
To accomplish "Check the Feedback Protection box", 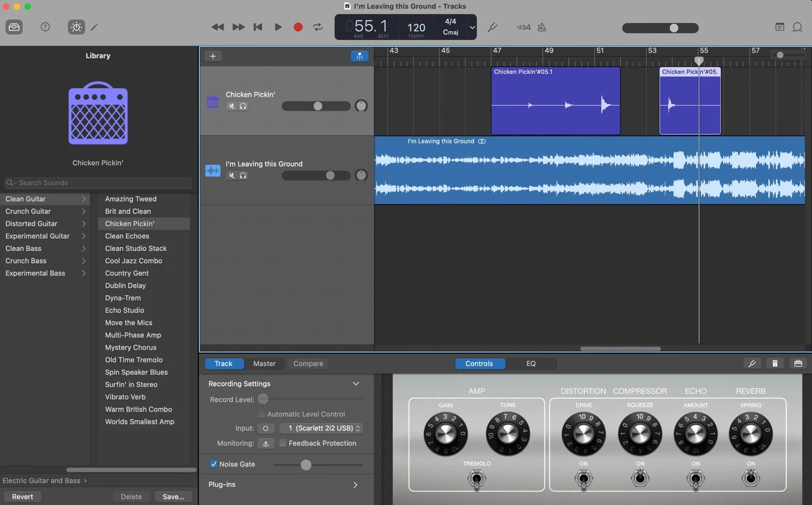I will (x=283, y=443).
